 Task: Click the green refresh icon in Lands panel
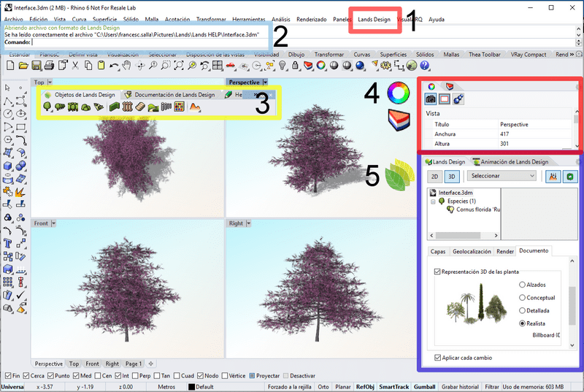569,176
